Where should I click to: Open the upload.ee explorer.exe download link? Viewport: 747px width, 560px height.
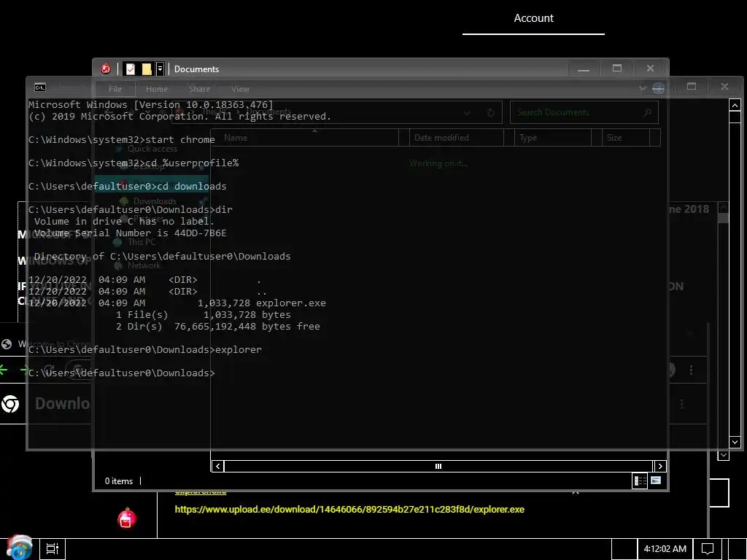[x=349, y=509]
